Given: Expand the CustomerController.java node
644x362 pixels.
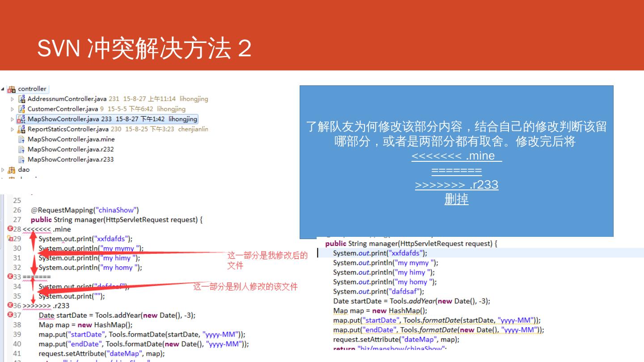Looking at the screenshot, I should tap(13, 109).
